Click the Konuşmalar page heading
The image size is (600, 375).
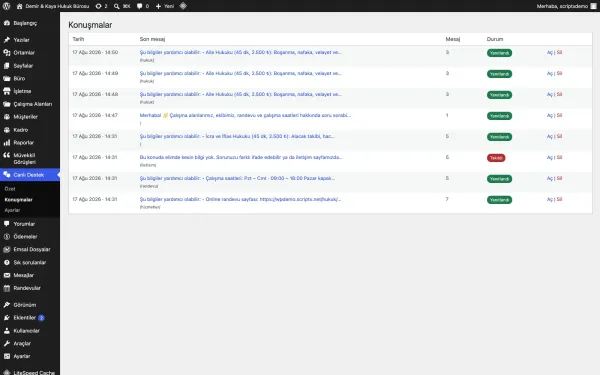tap(90, 25)
